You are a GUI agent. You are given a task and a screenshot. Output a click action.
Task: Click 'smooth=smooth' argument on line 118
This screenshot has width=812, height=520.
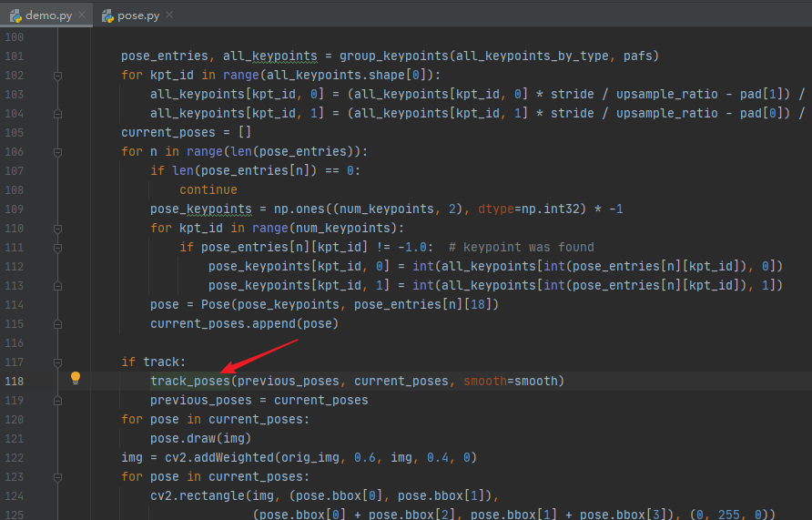tap(510, 382)
